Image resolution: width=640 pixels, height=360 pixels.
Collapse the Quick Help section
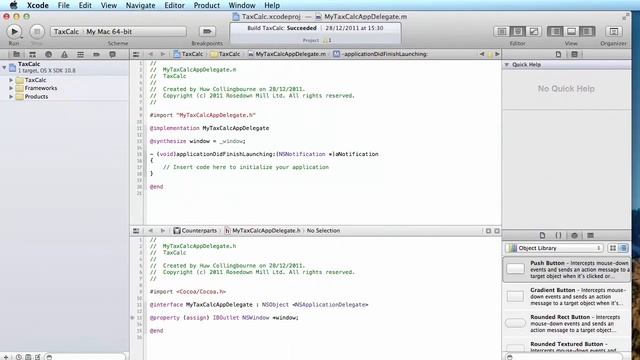[507, 65]
